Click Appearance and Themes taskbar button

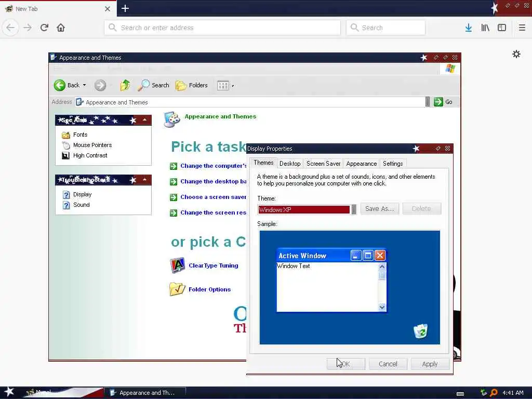point(145,393)
